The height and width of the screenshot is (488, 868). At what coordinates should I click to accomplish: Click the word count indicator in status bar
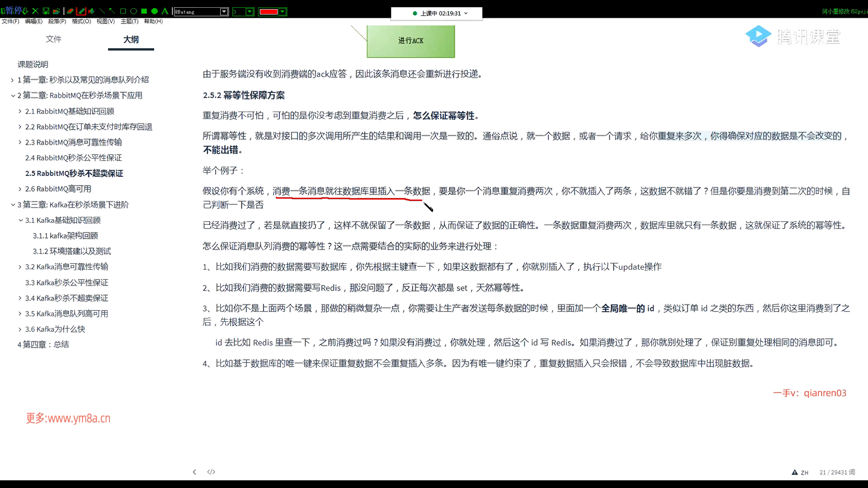(837, 472)
